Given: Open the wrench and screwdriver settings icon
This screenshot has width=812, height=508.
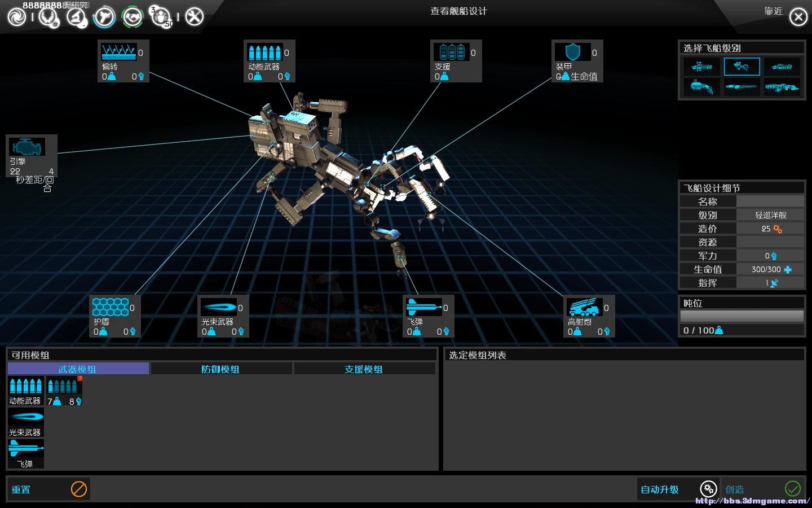Looking at the screenshot, I should [194, 17].
